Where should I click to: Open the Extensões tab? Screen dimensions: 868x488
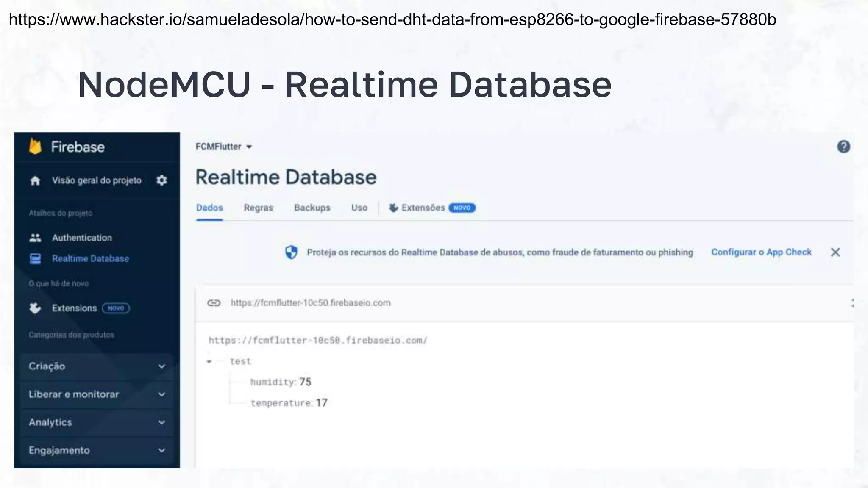432,208
